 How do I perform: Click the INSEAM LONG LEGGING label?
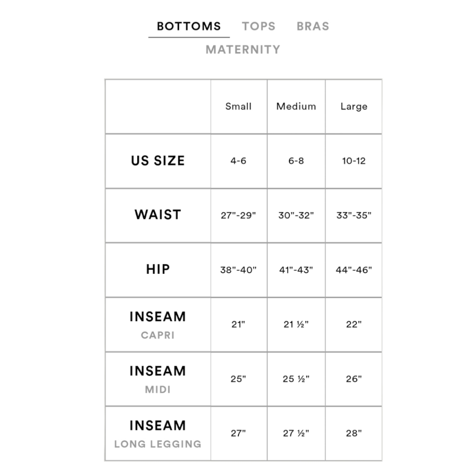tap(158, 434)
